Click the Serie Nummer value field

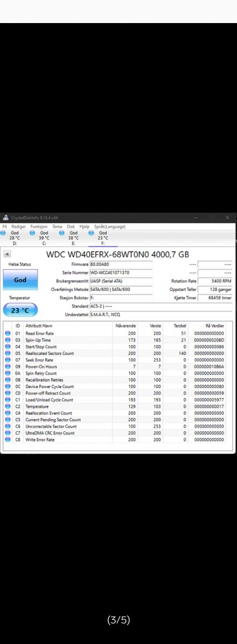point(121,273)
